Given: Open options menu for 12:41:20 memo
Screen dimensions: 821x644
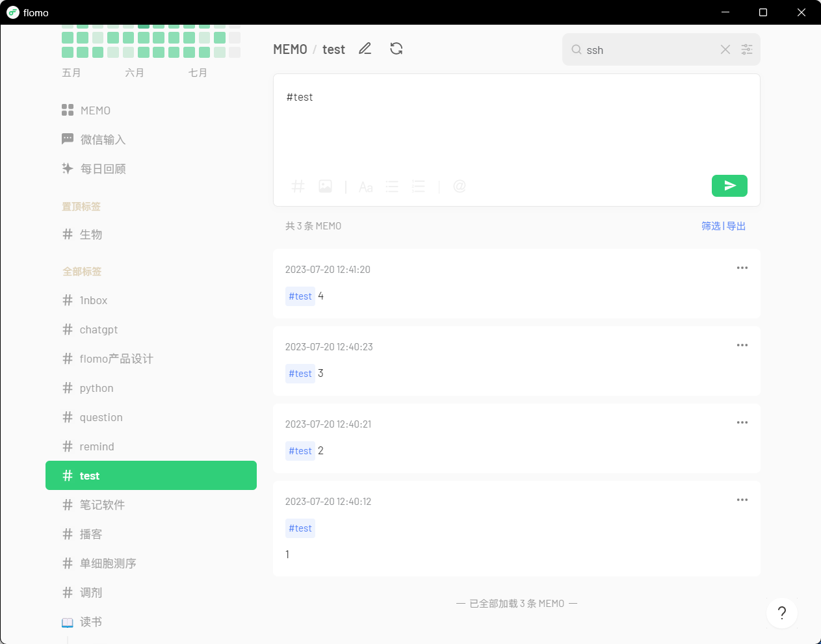Looking at the screenshot, I should click(742, 268).
